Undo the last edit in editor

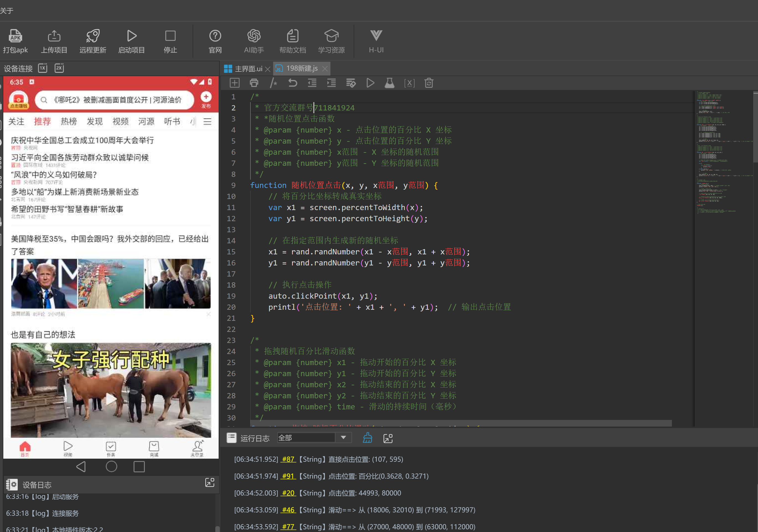(x=293, y=83)
